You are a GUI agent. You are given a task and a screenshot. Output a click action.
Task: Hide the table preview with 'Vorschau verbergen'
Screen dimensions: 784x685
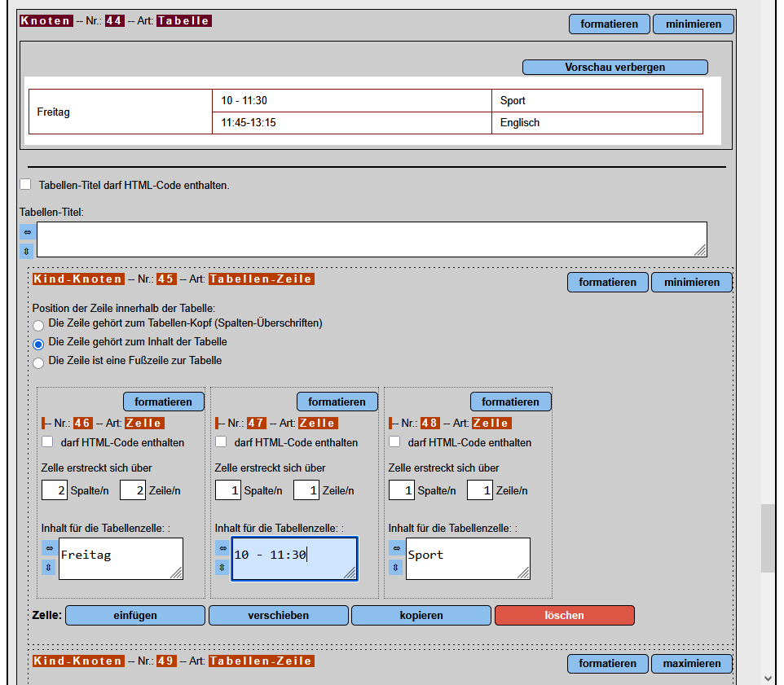tap(614, 67)
